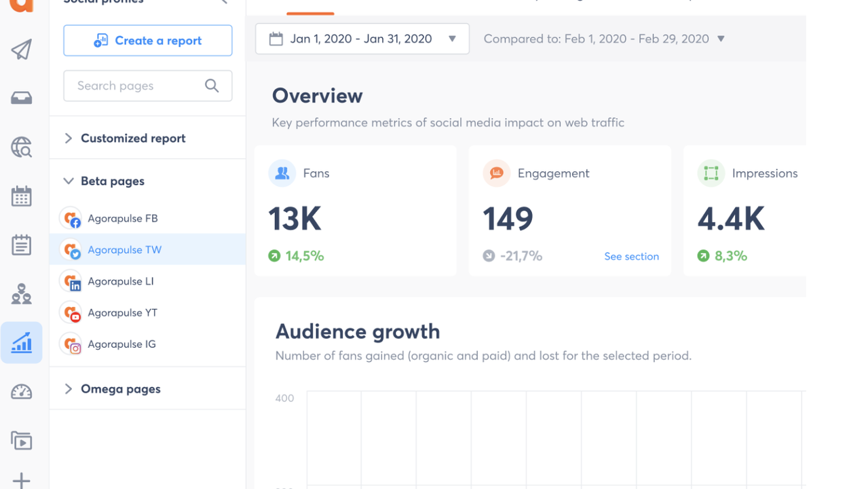Open the inbox tray icon
Screen dimensions: 868x489
click(x=21, y=98)
